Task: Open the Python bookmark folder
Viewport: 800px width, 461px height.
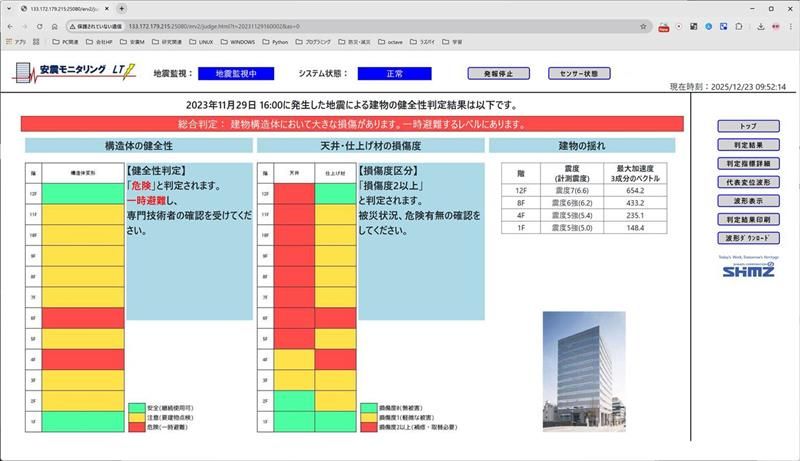Action: tap(275, 42)
